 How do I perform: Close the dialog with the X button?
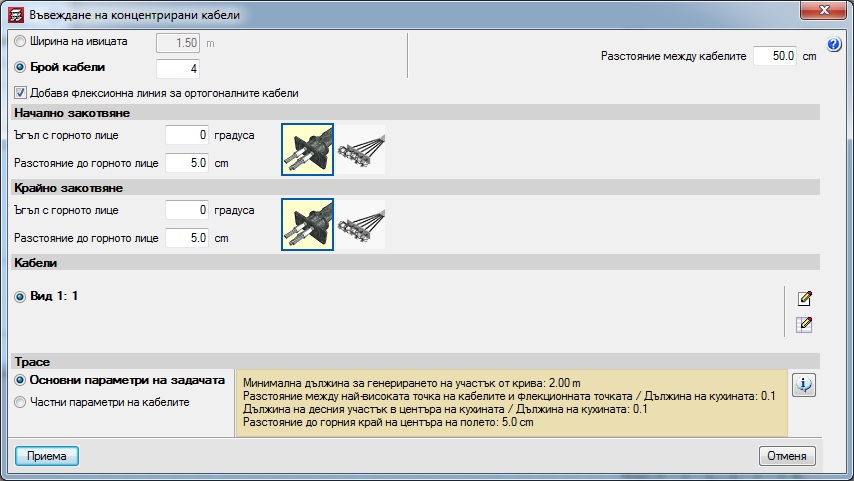[x=823, y=10]
